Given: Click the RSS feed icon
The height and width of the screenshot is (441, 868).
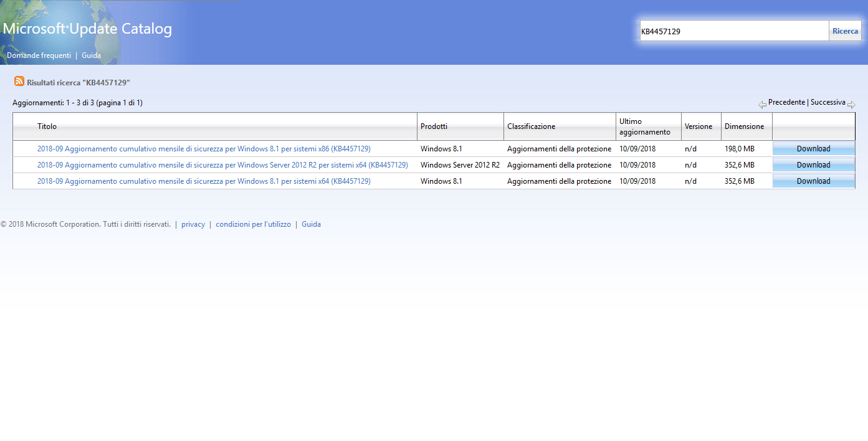Looking at the screenshot, I should point(19,82).
